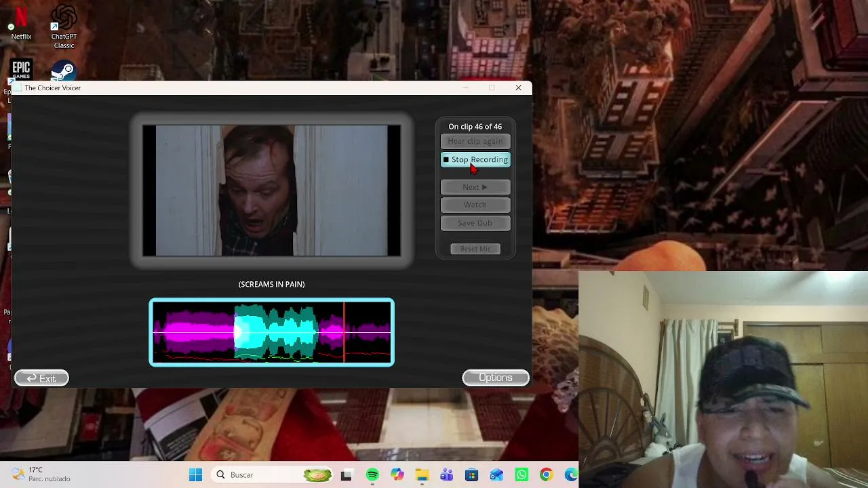This screenshot has height=488, width=868.
Task: Go to the Next clip
Action: (x=475, y=187)
